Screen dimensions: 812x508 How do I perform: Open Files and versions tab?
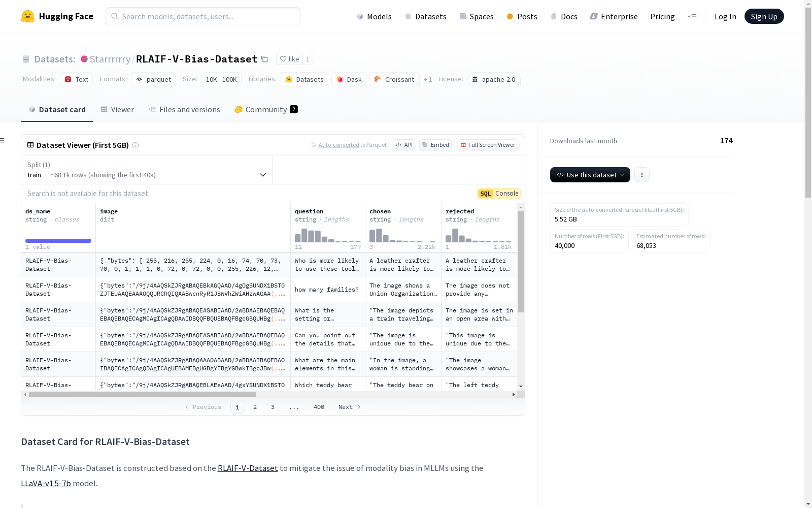(x=184, y=109)
